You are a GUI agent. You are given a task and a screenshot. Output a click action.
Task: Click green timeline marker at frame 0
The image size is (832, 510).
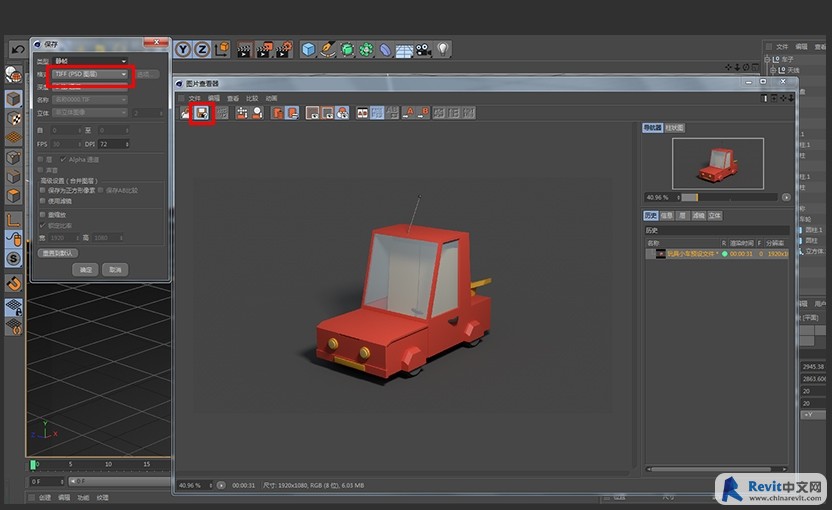(x=33, y=465)
